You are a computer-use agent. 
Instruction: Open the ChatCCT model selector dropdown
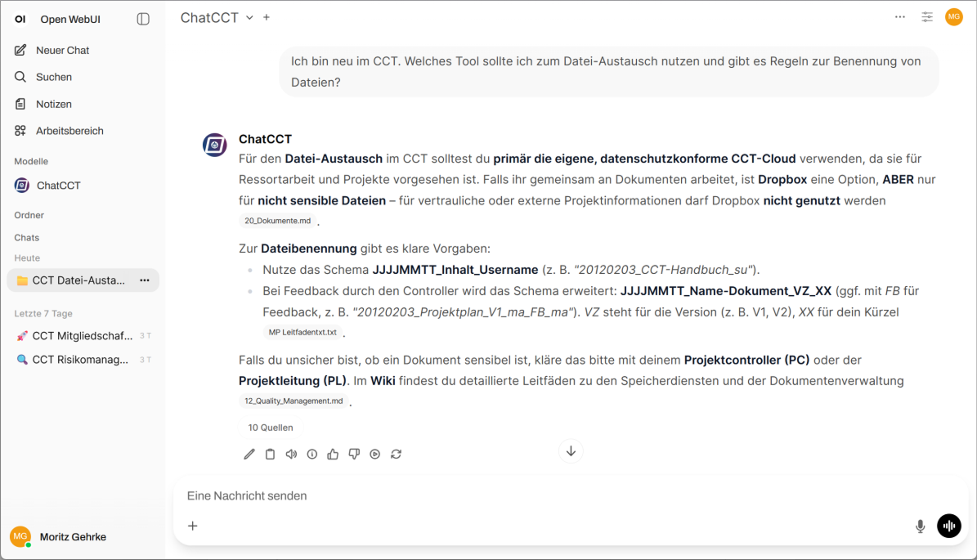(x=217, y=17)
